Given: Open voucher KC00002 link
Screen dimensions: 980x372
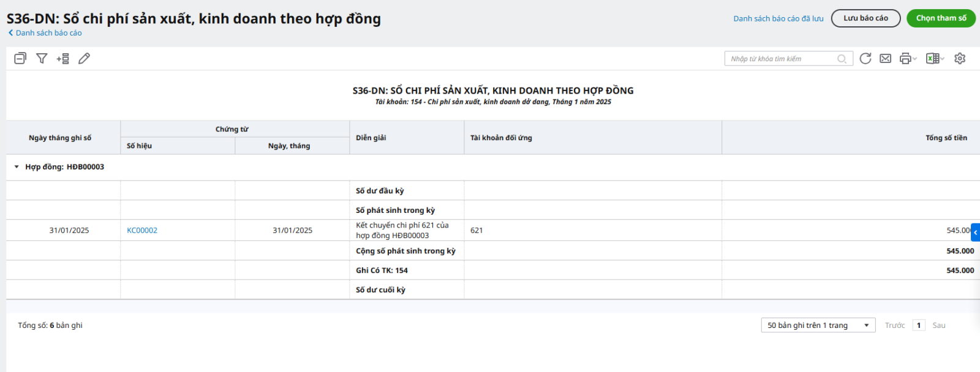Looking at the screenshot, I should click(x=142, y=231).
